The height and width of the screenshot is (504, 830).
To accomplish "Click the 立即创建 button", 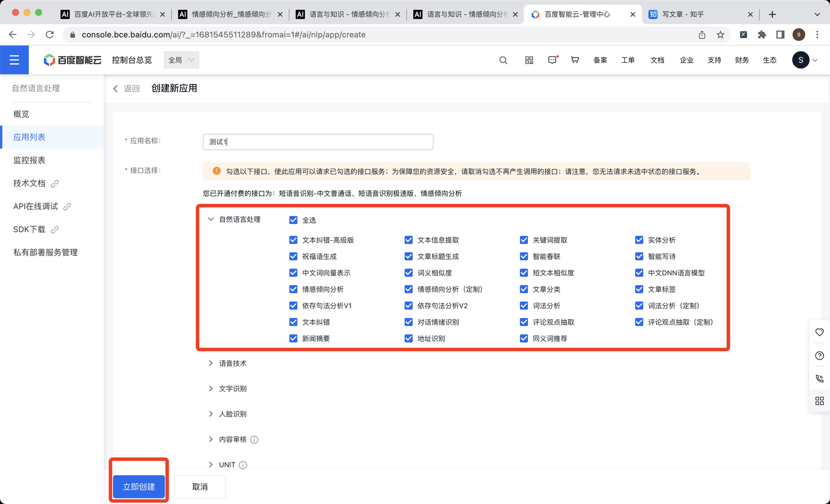I will [138, 486].
